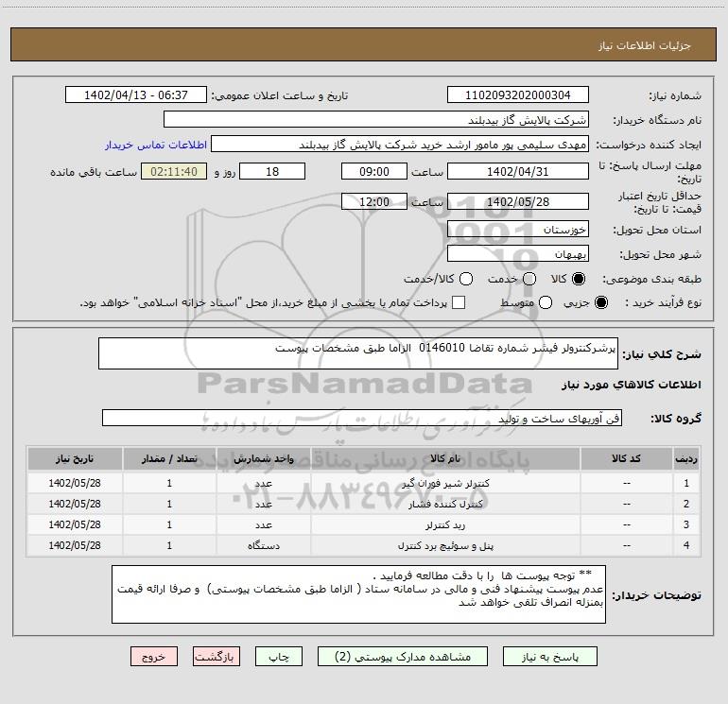Screen dimensions: 728x704
Task: Click the response deadline date 1402/04/31
Action: pos(518,171)
